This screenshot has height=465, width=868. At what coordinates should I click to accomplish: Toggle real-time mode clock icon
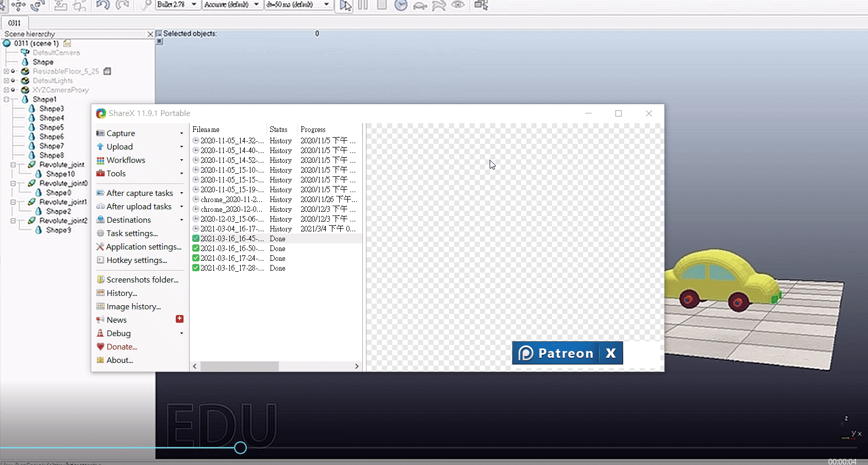click(401, 5)
